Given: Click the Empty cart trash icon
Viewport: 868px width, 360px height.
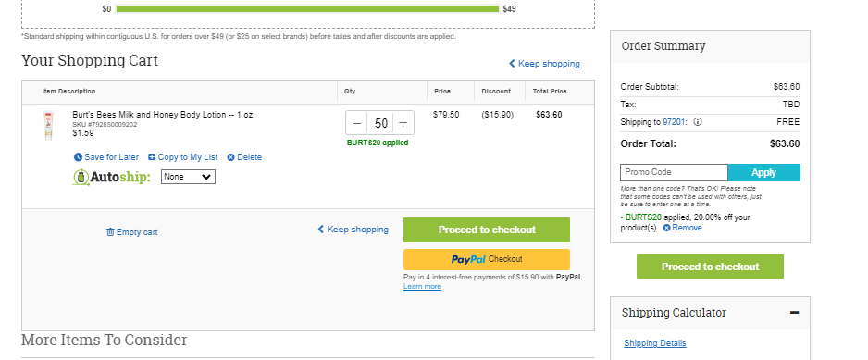Looking at the screenshot, I should coord(110,232).
